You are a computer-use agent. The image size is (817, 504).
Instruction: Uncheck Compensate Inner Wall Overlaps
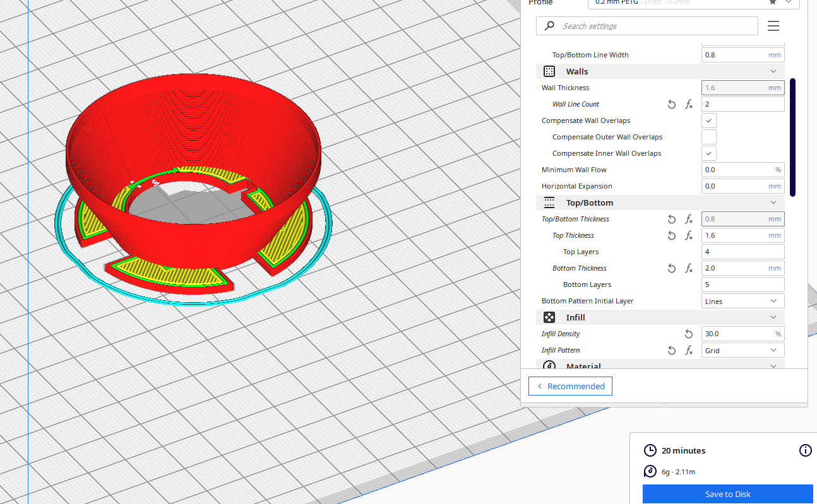coord(709,153)
